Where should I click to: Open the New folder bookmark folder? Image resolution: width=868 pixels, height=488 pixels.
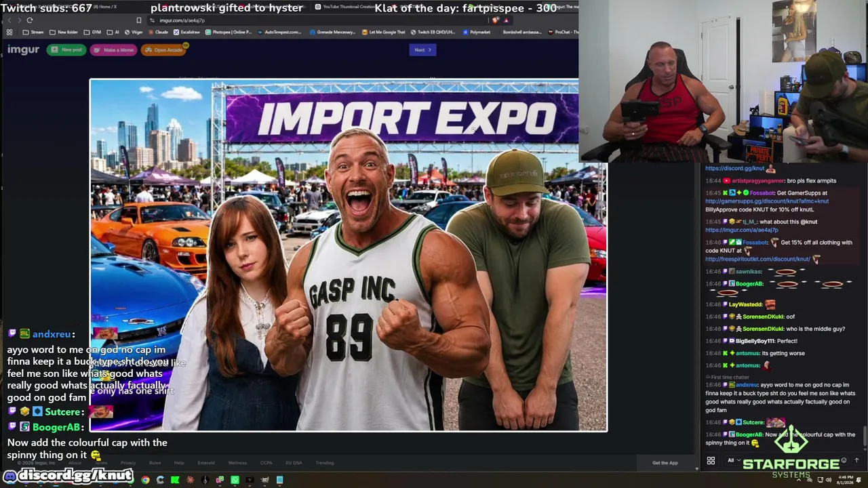[64, 32]
